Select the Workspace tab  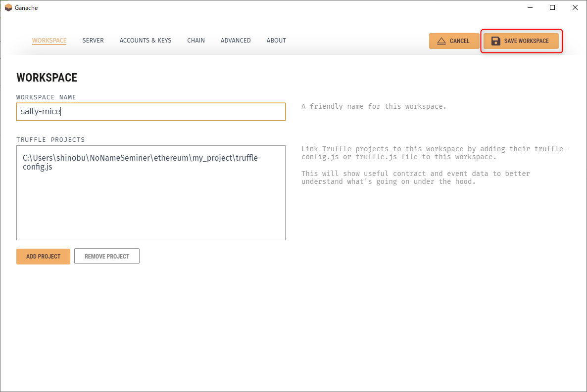pyautogui.click(x=49, y=41)
